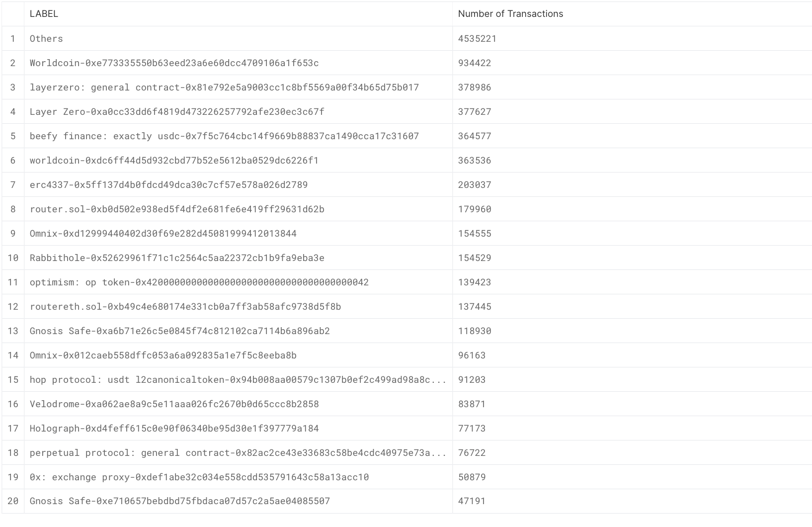Select row number 20
Viewport: 812px width, 527px height.
click(13, 501)
